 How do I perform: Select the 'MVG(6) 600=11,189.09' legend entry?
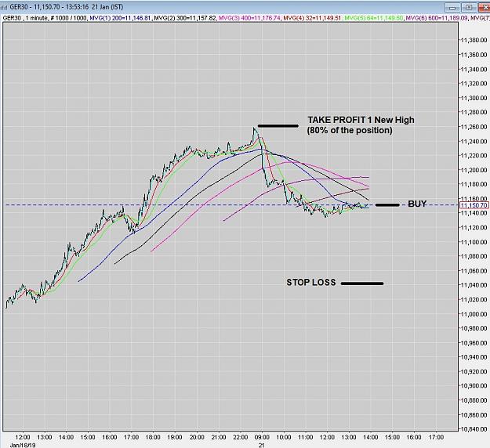coord(437,18)
